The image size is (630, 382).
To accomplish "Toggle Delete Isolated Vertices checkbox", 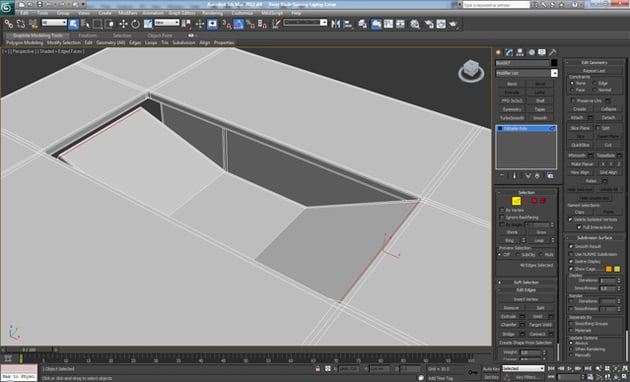I will pos(570,220).
